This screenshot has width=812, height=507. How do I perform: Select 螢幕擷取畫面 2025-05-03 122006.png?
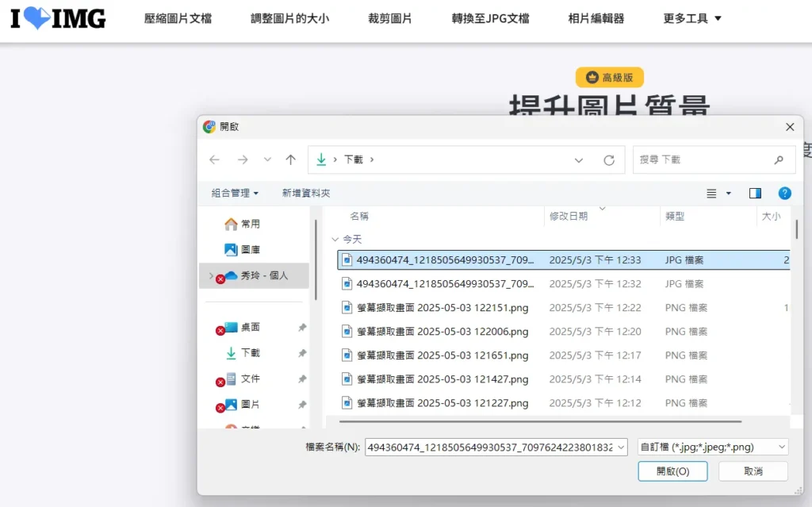564,332
